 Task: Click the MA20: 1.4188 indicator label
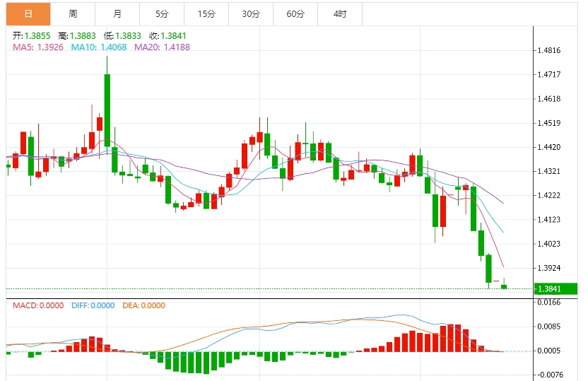coord(162,47)
